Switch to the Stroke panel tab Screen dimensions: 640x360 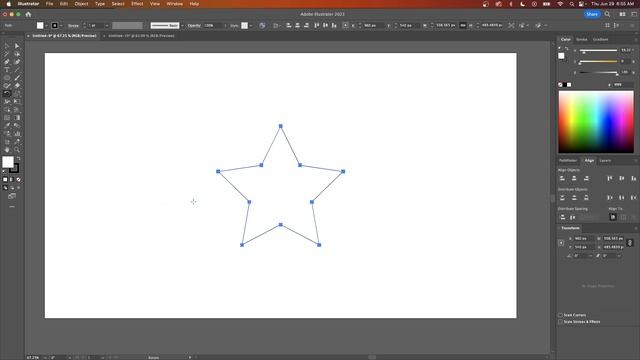(x=582, y=40)
